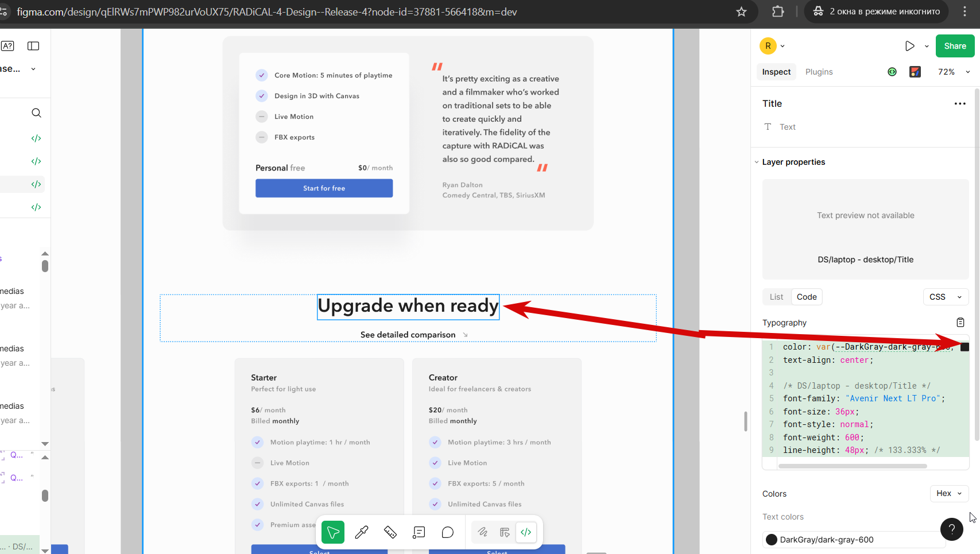Click Personal plan Live Motion dash icon
Viewport: 980px width, 554px height.
click(262, 117)
